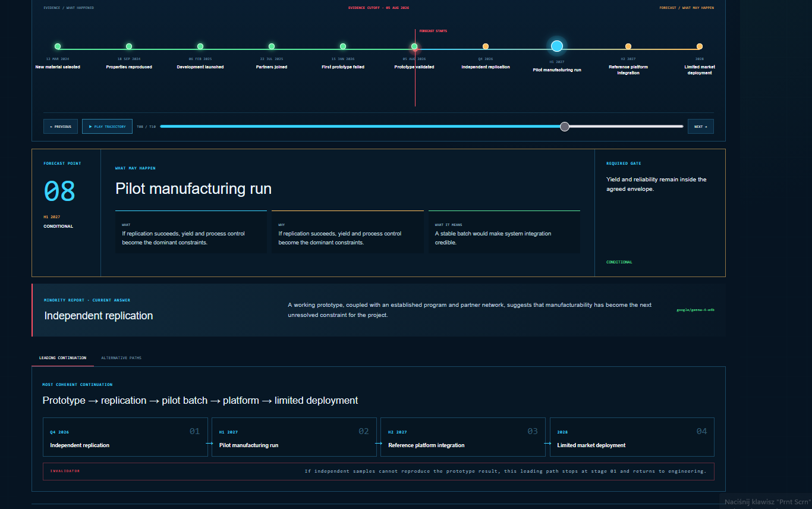Open stage 02 Pilot manufacturing run card
This screenshot has width=812, height=509.
point(294,437)
